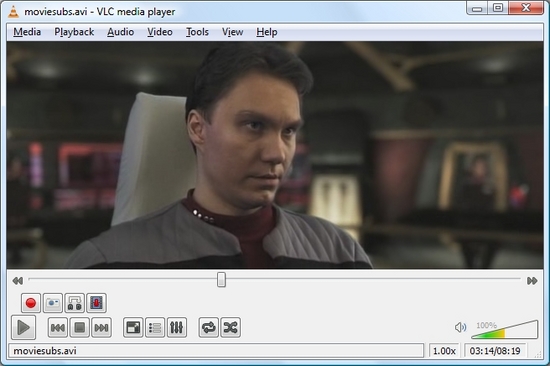Open the View menu
The width and height of the screenshot is (550, 366).
(232, 32)
